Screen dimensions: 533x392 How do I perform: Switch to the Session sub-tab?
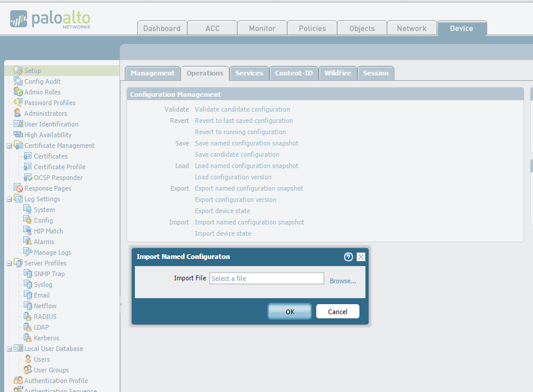point(376,74)
